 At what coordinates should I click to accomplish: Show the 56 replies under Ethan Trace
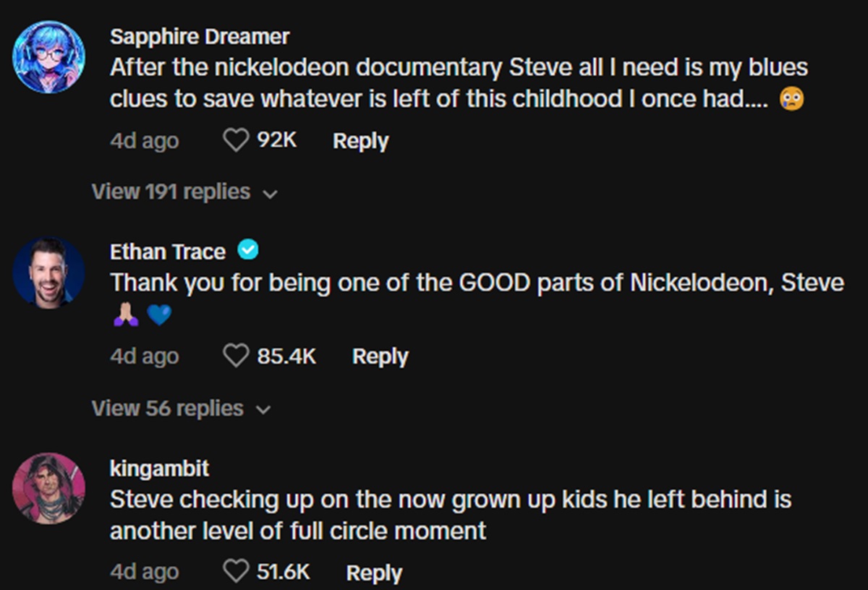pyautogui.click(x=181, y=409)
